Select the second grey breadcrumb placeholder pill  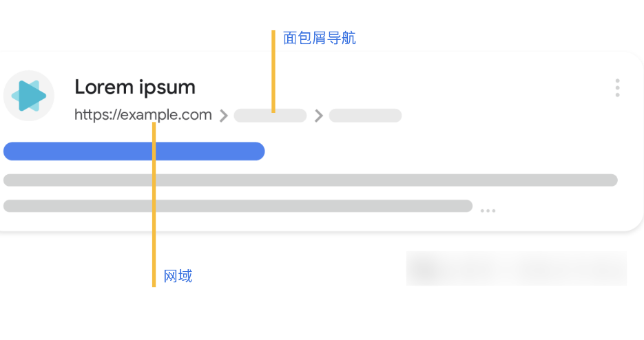tap(365, 116)
